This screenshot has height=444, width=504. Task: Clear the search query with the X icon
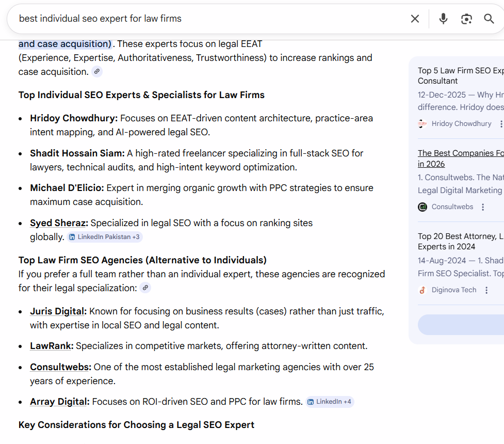tap(415, 19)
